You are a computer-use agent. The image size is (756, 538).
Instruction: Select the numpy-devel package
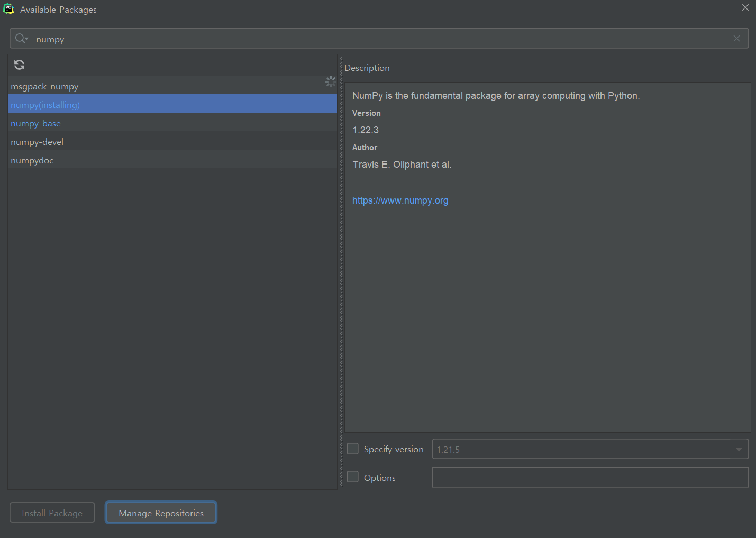[x=172, y=142]
